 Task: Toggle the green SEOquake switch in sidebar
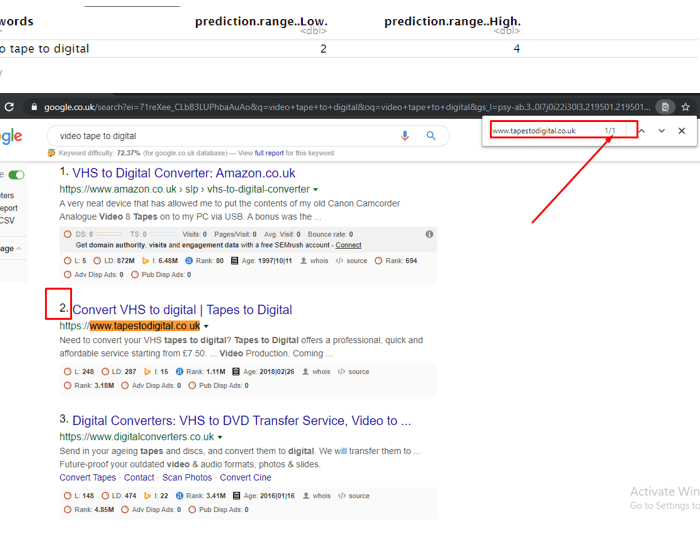[17, 175]
